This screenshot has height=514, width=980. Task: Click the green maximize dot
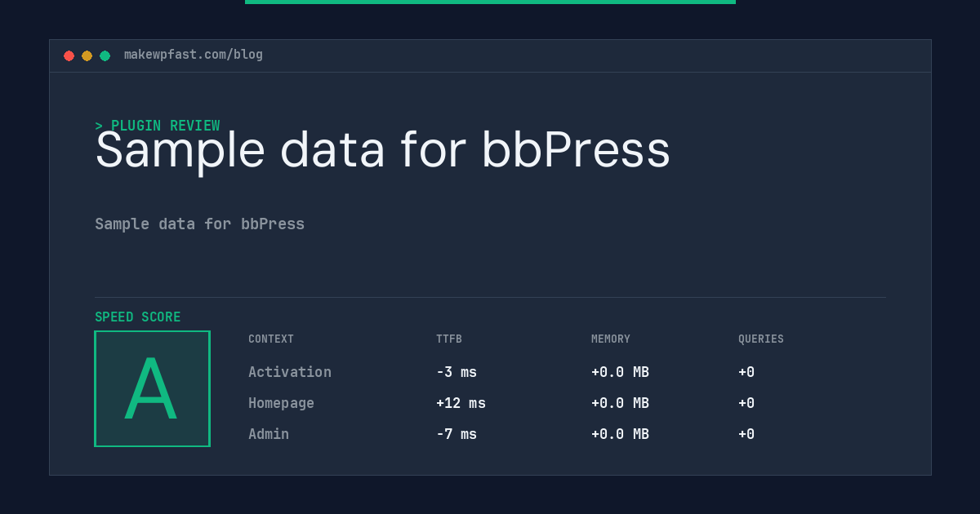105,55
